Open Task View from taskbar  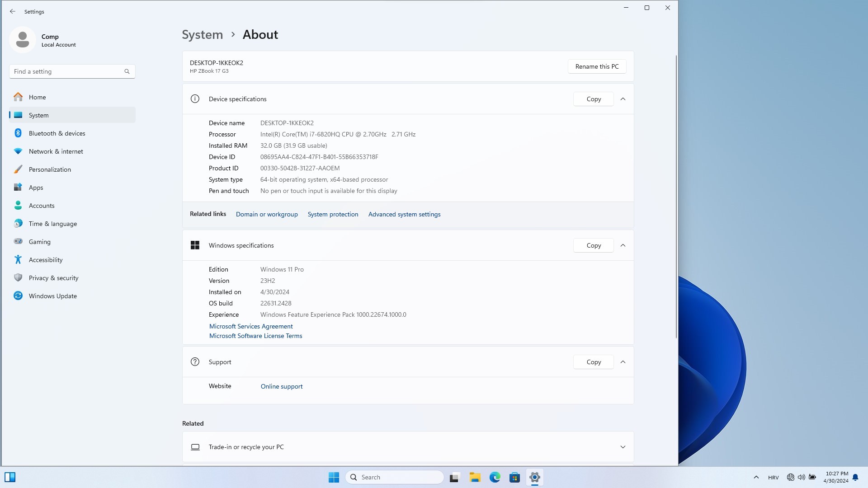tap(455, 477)
